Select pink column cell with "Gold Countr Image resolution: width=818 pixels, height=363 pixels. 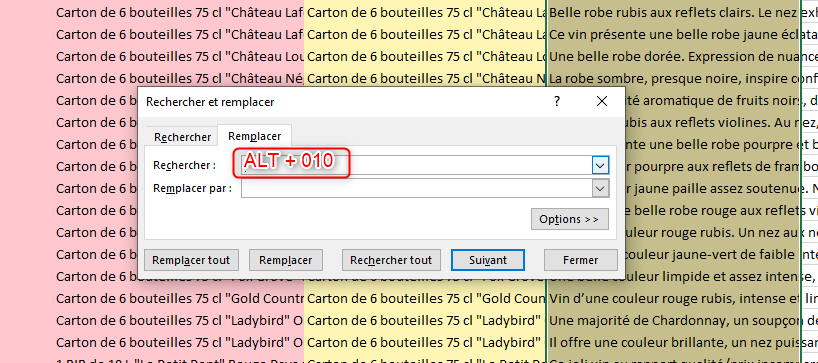(179, 298)
